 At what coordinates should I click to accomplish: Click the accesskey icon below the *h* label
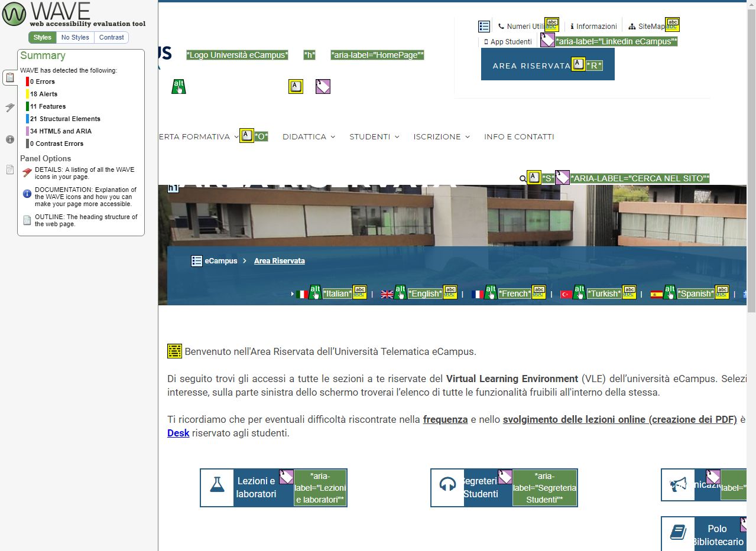point(296,87)
